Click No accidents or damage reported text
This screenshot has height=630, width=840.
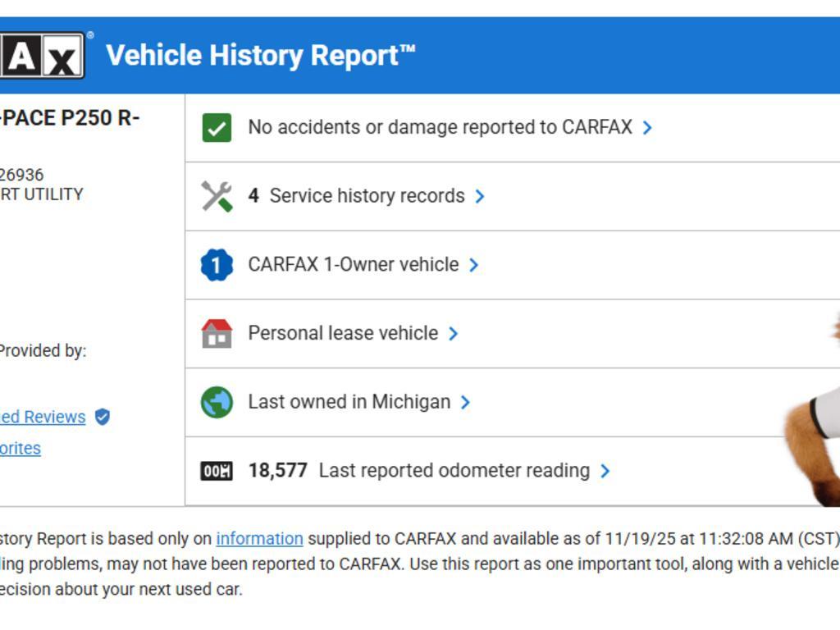click(440, 127)
